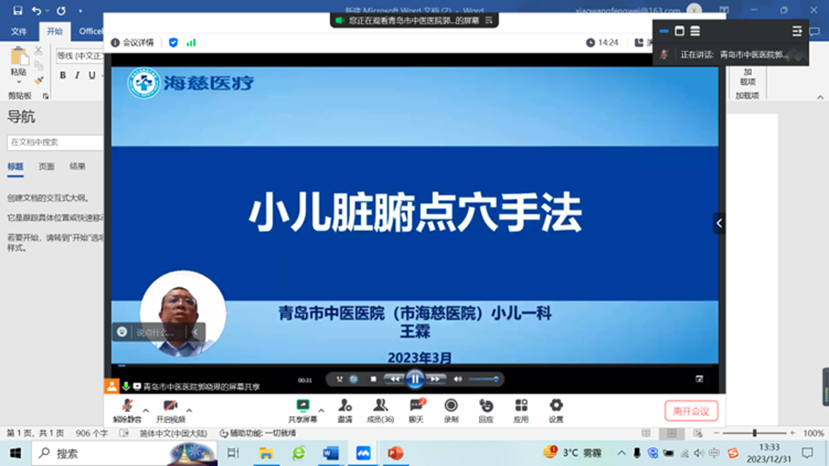Image resolution: width=829 pixels, height=466 pixels.
Task: Open video options arrow beside camera button
Action: [189, 410]
